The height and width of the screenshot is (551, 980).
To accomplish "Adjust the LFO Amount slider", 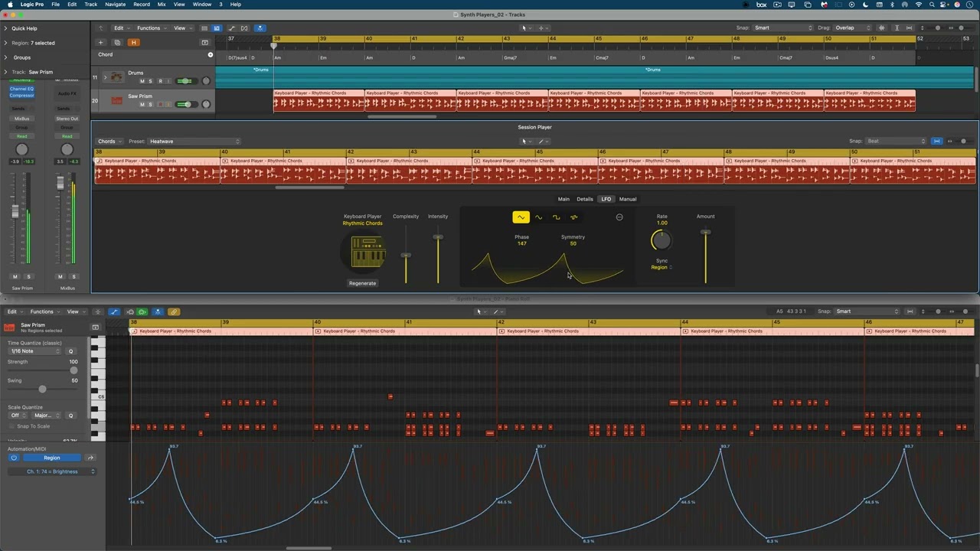I will [x=705, y=232].
